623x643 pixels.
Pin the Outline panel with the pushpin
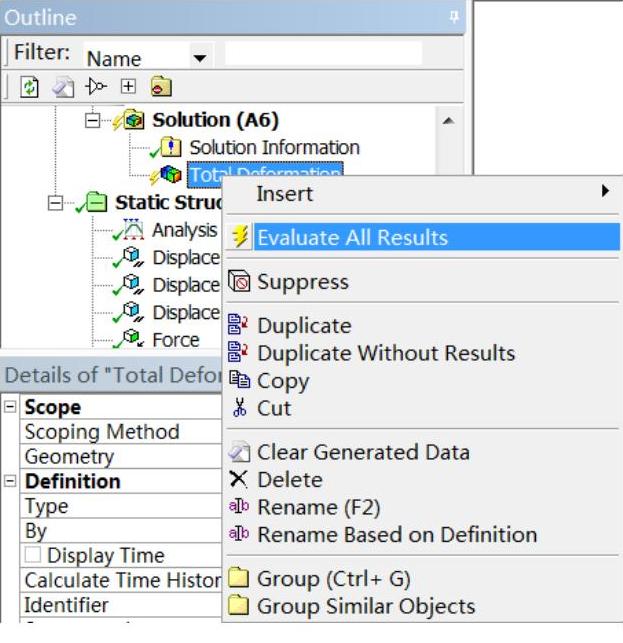(454, 17)
